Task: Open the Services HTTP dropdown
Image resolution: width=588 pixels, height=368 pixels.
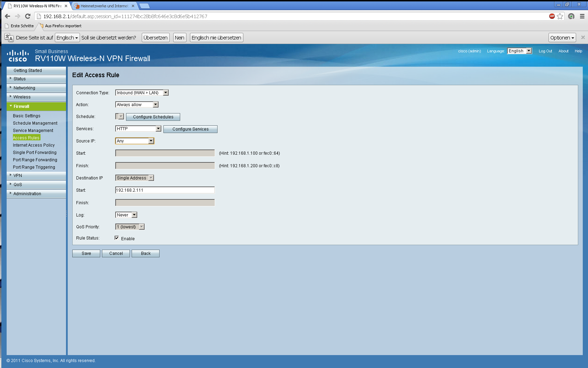Action: click(x=138, y=129)
